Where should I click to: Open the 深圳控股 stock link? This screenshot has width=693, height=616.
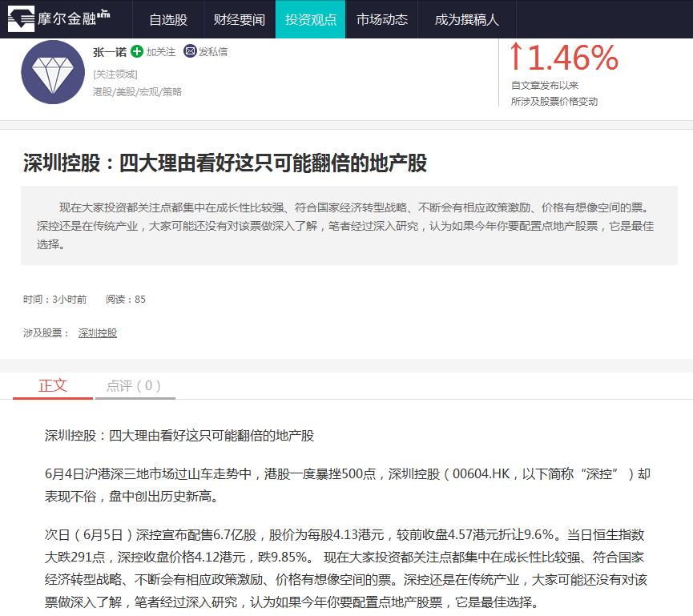98,333
